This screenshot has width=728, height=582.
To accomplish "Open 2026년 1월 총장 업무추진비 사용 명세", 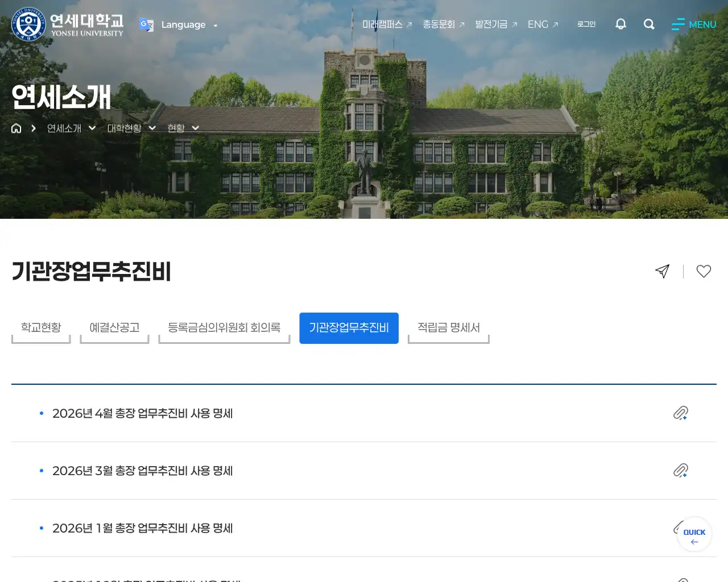I will click(142, 528).
